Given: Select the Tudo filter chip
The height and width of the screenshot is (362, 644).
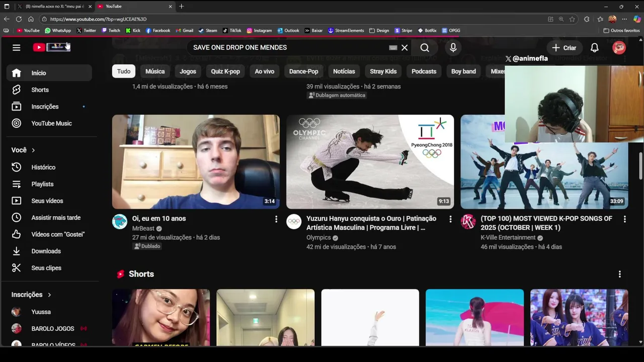Looking at the screenshot, I should pyautogui.click(x=124, y=71).
